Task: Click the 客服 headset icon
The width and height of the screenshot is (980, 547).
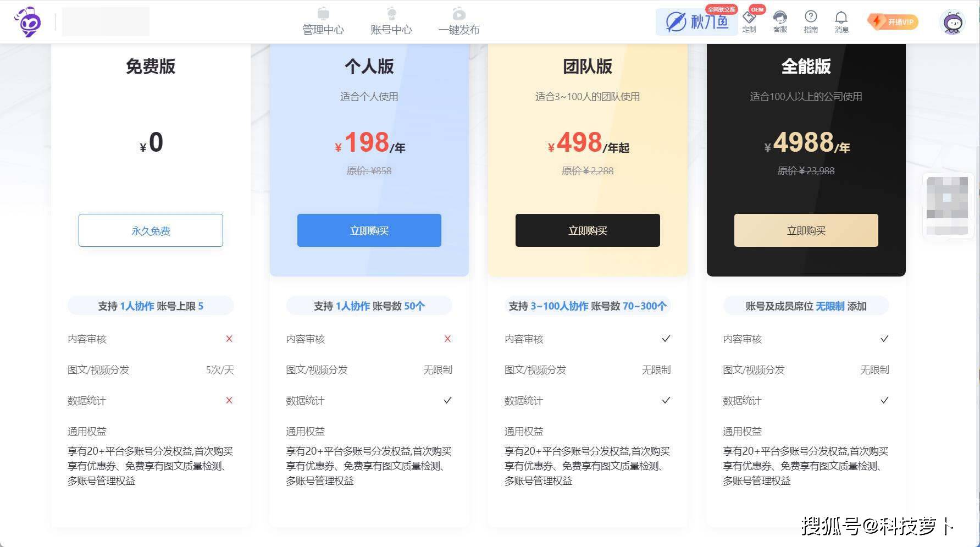Action: (780, 22)
